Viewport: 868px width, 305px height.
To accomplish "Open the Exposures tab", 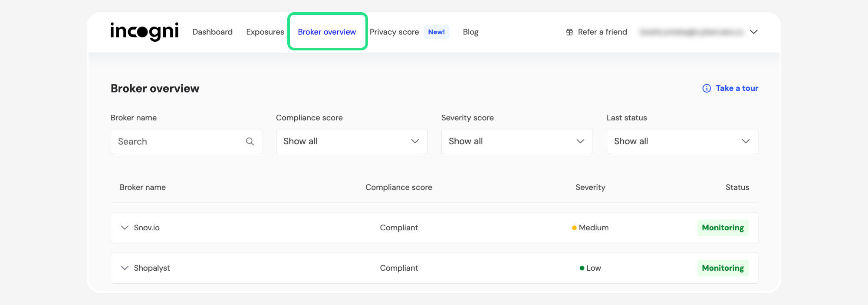I will click(x=265, y=32).
